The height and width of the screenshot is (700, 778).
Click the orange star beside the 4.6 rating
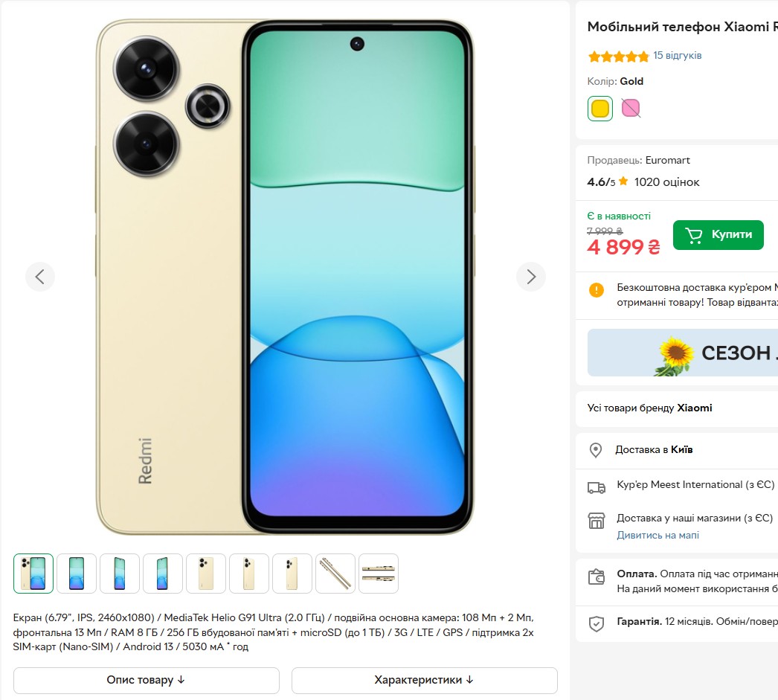tap(623, 181)
